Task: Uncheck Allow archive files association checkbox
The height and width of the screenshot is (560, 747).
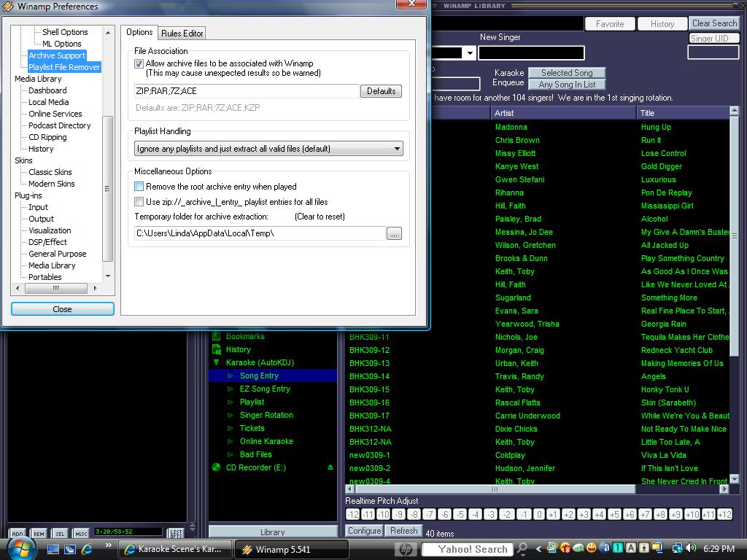Action: [139, 64]
